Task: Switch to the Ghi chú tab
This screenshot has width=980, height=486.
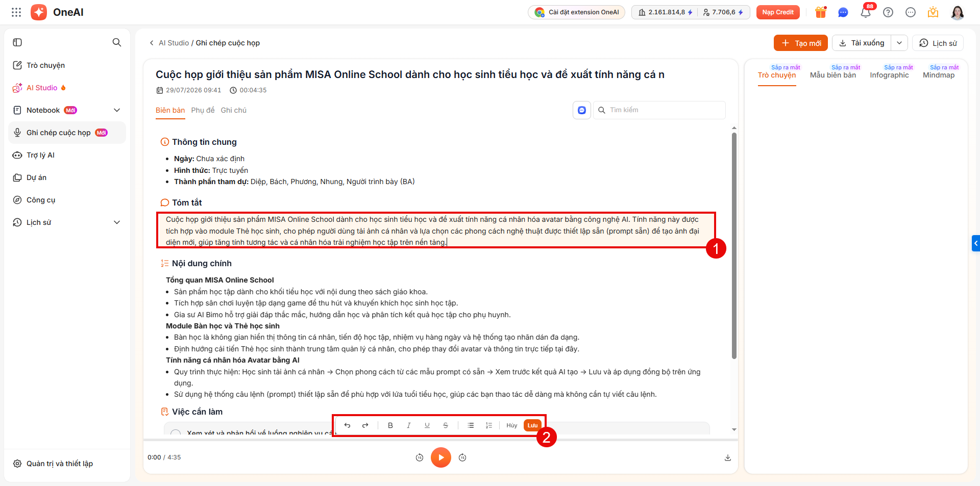Action: [234, 110]
